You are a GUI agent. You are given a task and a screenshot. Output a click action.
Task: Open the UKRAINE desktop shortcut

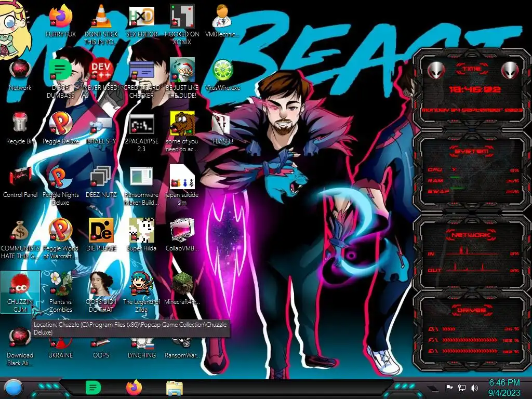coord(60,348)
